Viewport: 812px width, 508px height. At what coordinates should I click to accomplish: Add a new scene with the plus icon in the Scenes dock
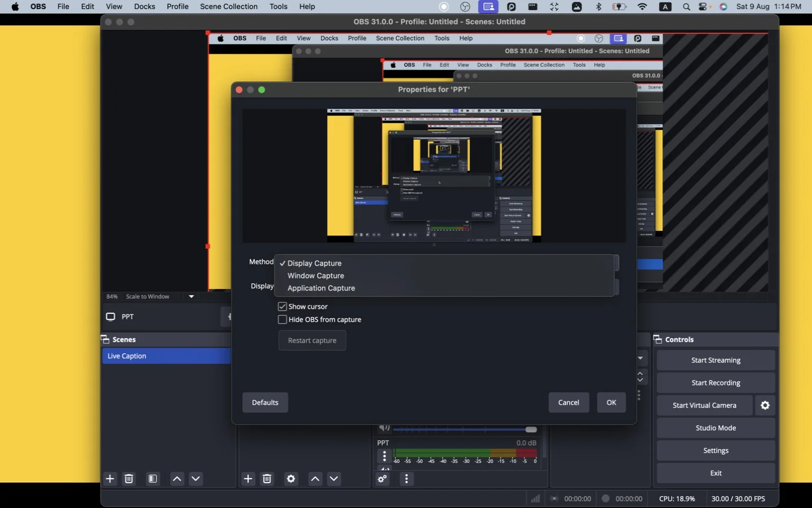pos(110,479)
